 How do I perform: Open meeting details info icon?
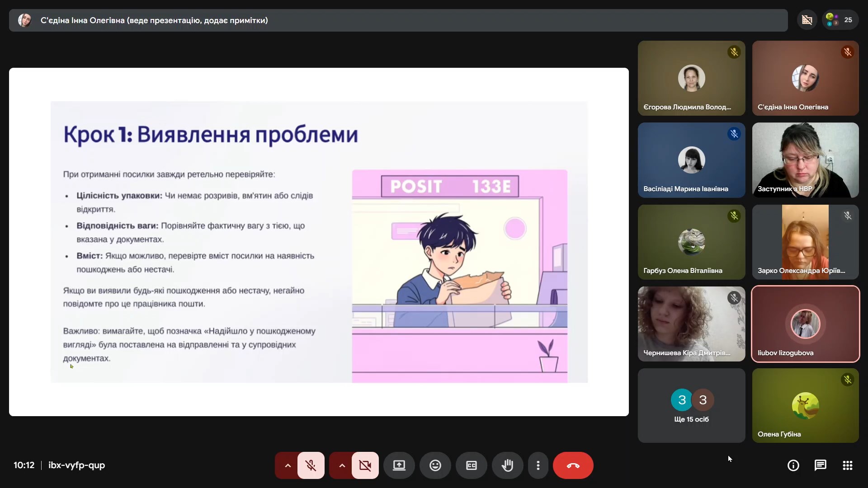point(793,465)
